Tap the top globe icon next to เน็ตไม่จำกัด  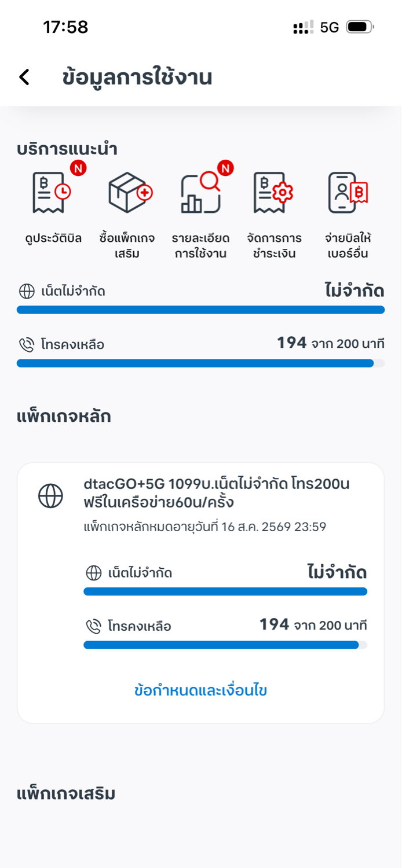[27, 292]
